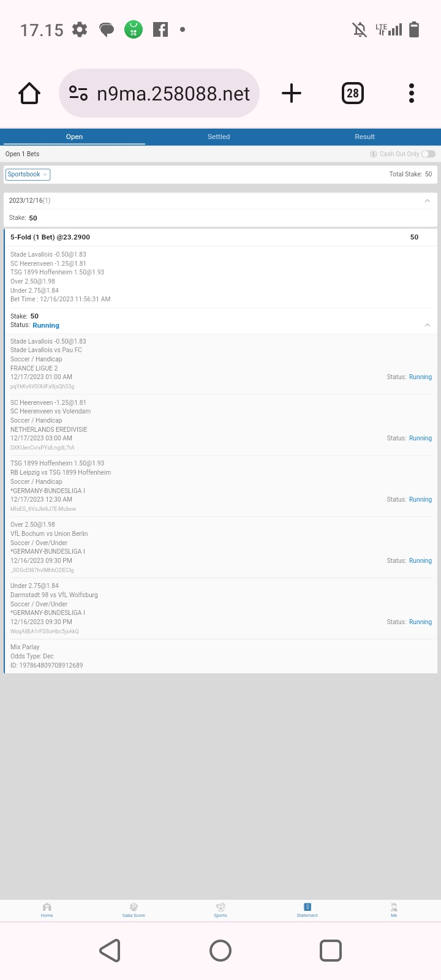
Task: Open a new browser tab with plus icon
Action: pyautogui.click(x=292, y=93)
